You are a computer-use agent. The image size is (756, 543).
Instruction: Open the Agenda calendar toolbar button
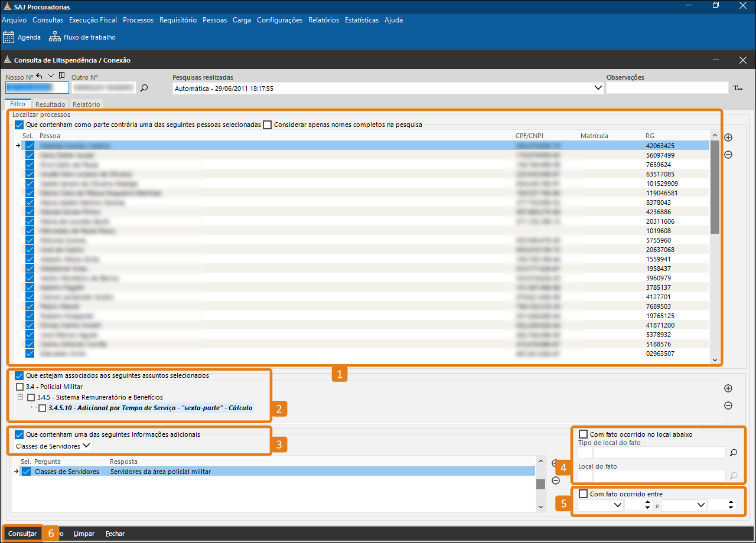[x=22, y=37]
